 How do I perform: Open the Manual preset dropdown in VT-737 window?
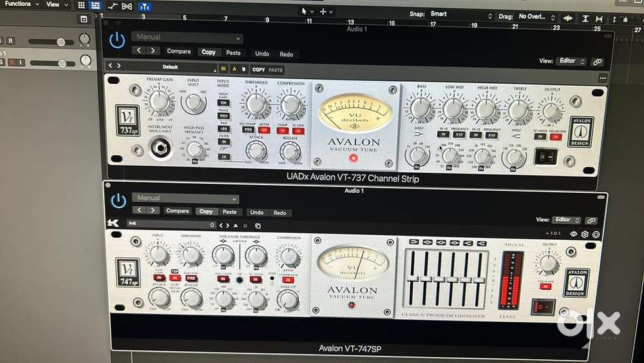(187, 37)
